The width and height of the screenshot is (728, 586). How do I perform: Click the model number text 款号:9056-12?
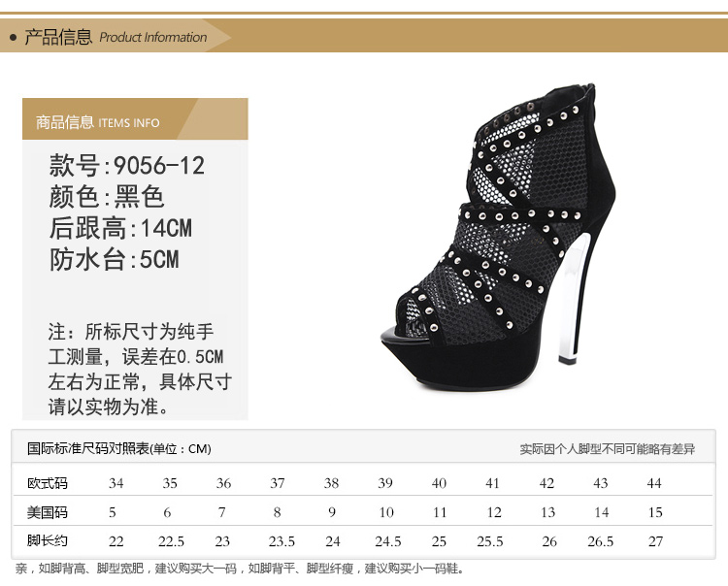coord(127,166)
